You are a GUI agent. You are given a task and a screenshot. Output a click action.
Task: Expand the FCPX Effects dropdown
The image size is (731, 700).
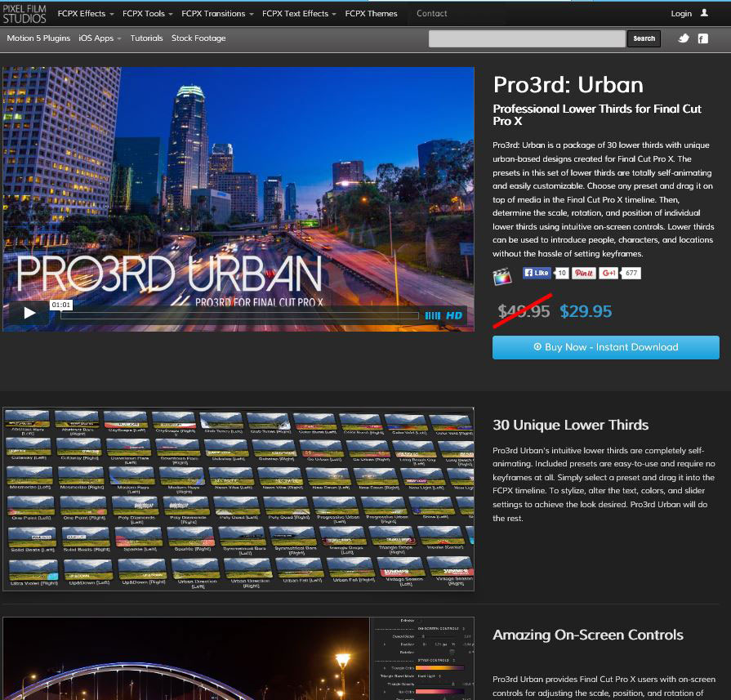[86, 14]
